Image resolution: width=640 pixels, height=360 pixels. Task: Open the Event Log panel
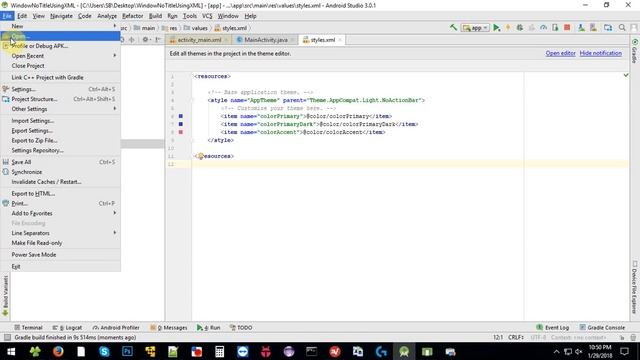(x=553, y=327)
